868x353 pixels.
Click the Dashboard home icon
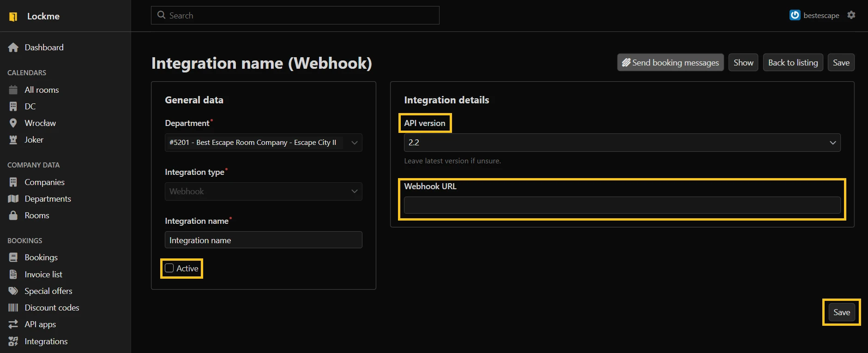tap(13, 48)
